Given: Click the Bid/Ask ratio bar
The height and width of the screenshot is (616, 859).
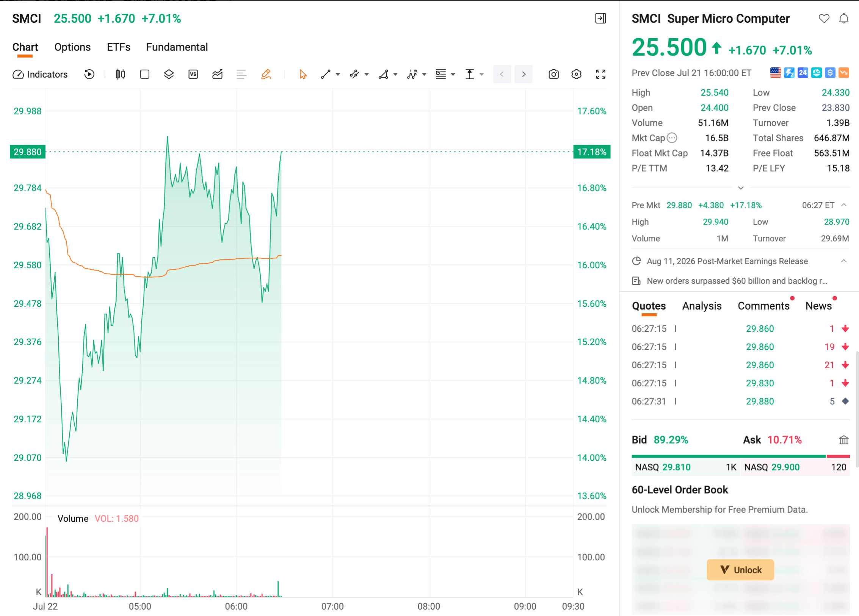Looking at the screenshot, I should (740, 457).
